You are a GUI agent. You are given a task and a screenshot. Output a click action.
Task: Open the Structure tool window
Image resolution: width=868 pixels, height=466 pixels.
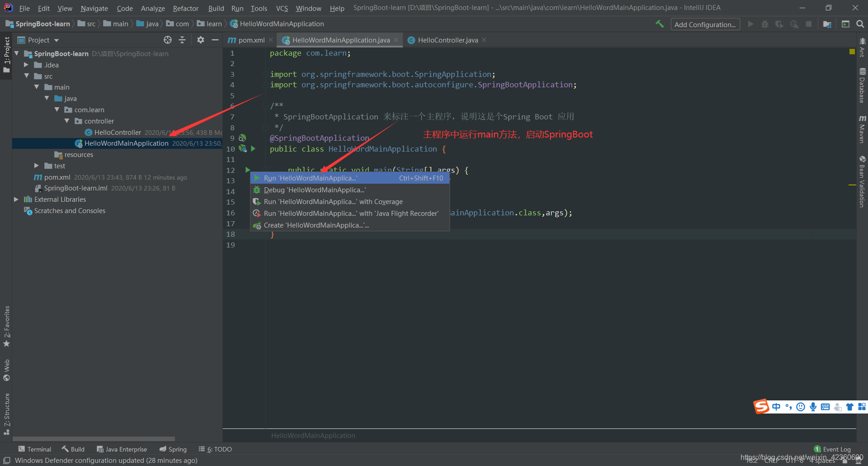6,414
